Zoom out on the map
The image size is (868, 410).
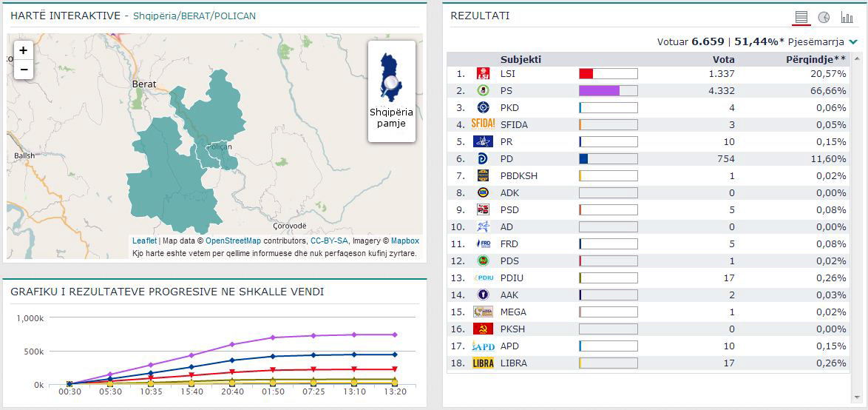pyautogui.click(x=24, y=70)
